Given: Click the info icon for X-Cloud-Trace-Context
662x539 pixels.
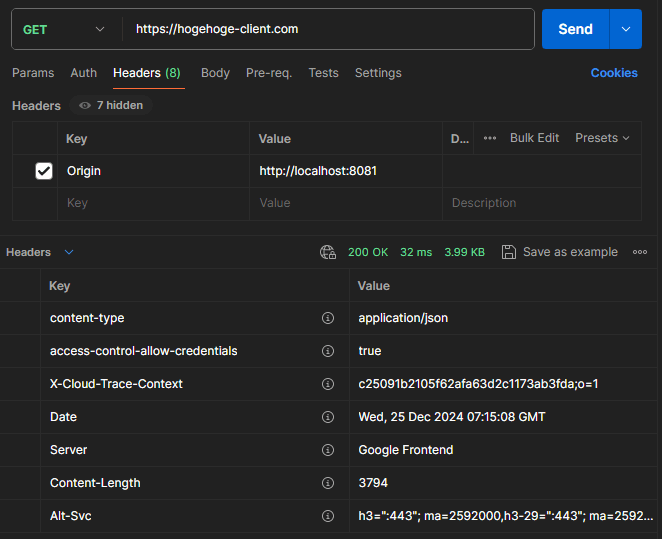Looking at the screenshot, I should click(328, 384).
